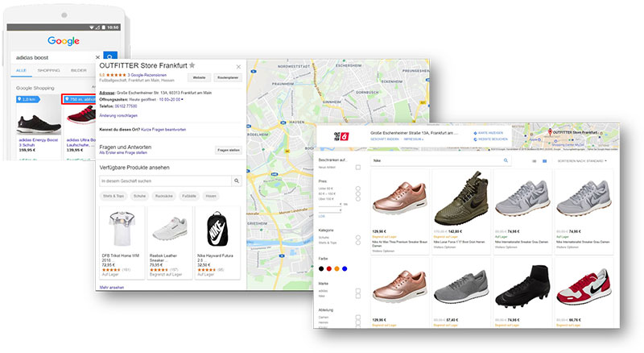The width and height of the screenshot is (644, 353).
Task: Open the BILDER tab on phone
Action: [78, 70]
